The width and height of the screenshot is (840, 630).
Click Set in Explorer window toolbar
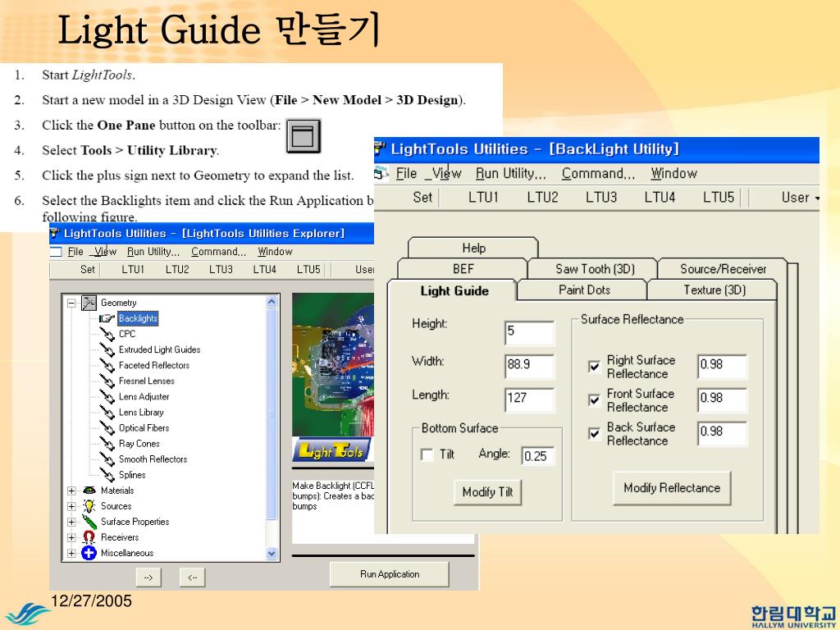point(87,269)
